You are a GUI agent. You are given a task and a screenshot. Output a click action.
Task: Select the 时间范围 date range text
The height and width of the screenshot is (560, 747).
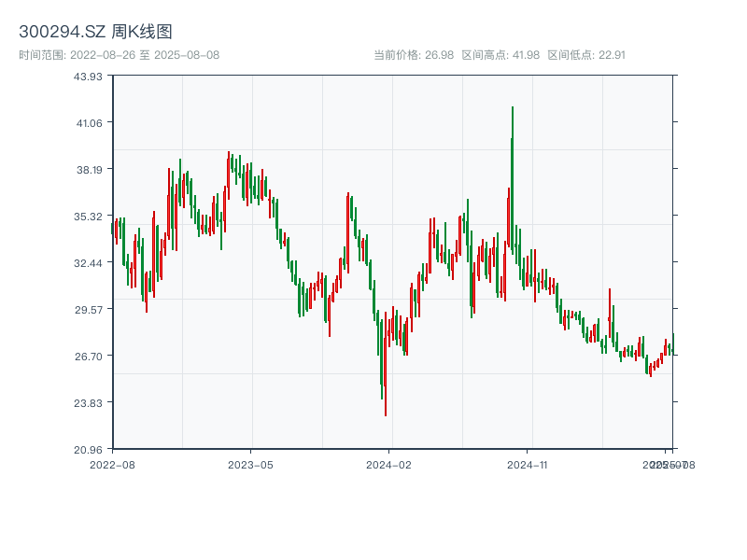point(119,55)
